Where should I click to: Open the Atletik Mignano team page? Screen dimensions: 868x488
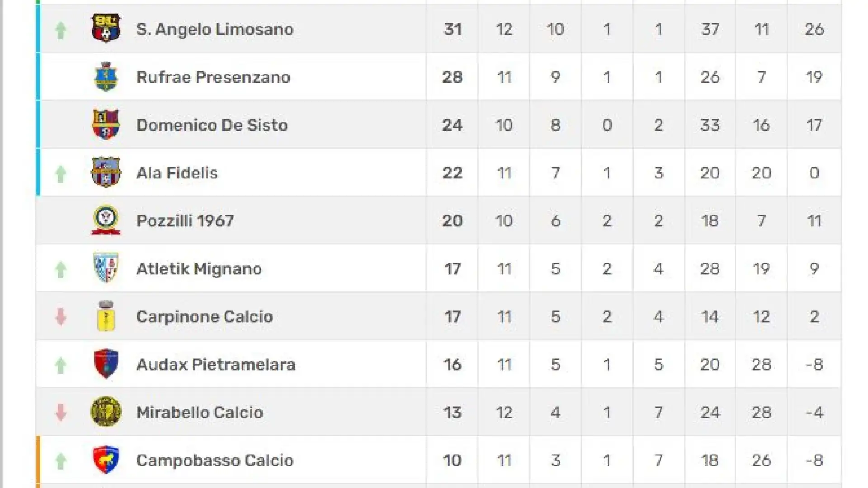(x=199, y=269)
